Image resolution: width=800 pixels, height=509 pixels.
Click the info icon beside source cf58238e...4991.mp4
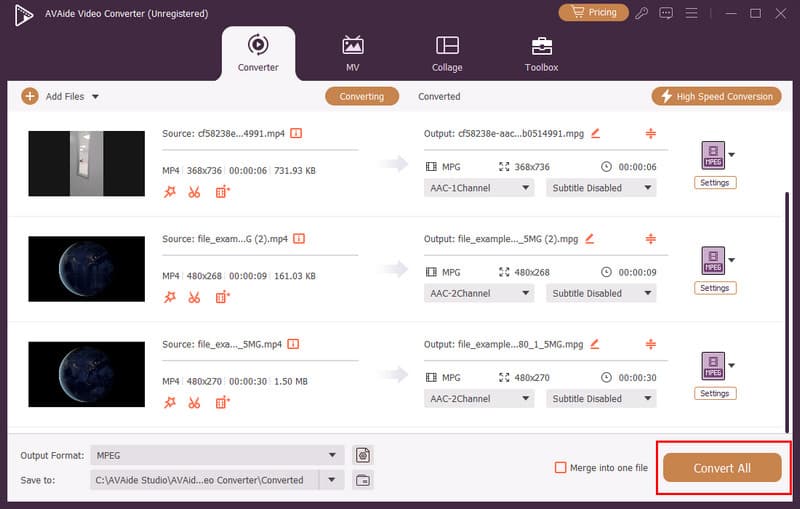pyautogui.click(x=297, y=133)
